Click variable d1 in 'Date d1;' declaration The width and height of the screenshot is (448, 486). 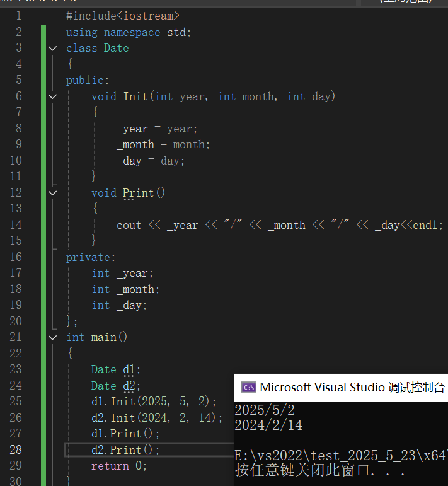pos(129,369)
